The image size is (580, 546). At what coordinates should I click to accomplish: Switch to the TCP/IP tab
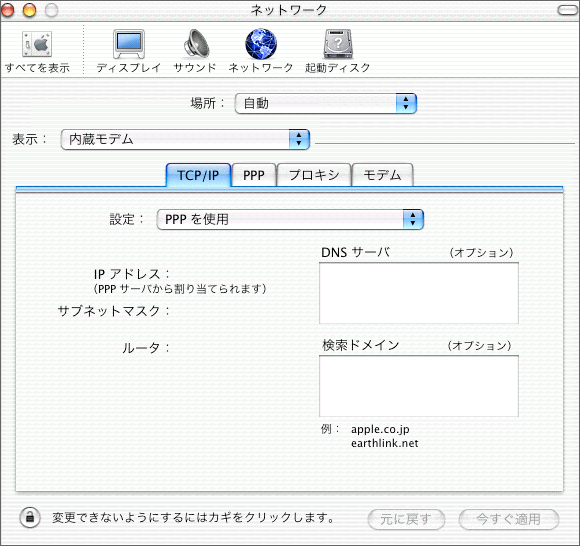click(198, 175)
